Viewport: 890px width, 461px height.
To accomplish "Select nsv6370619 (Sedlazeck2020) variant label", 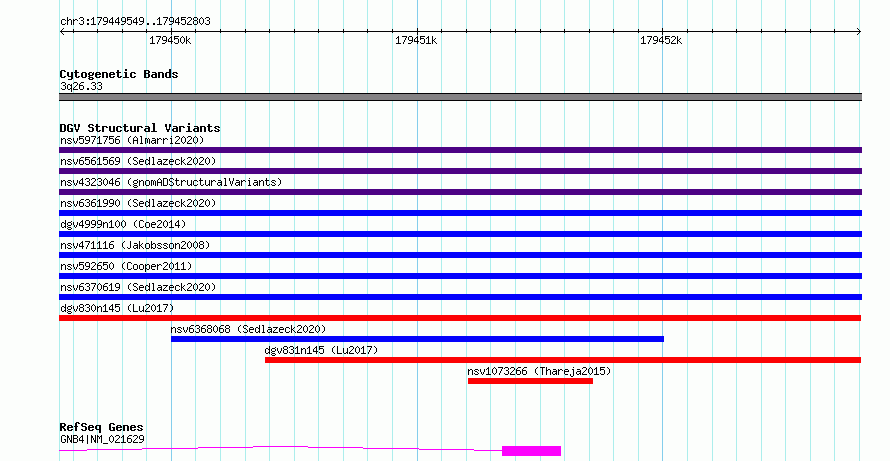I will click(x=138, y=287).
